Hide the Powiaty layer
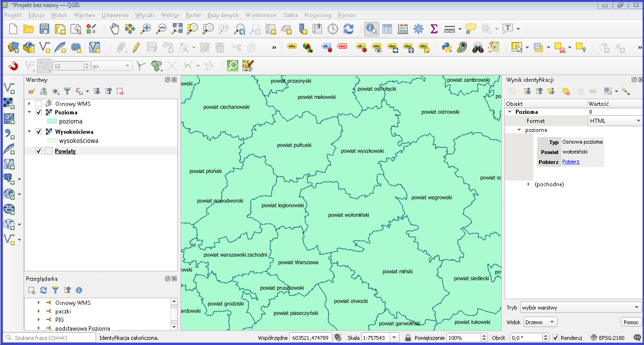 [39, 151]
